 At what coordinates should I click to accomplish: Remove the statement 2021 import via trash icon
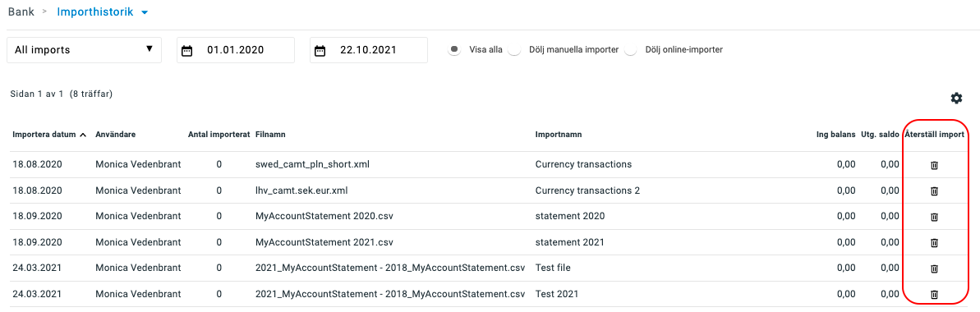(934, 242)
